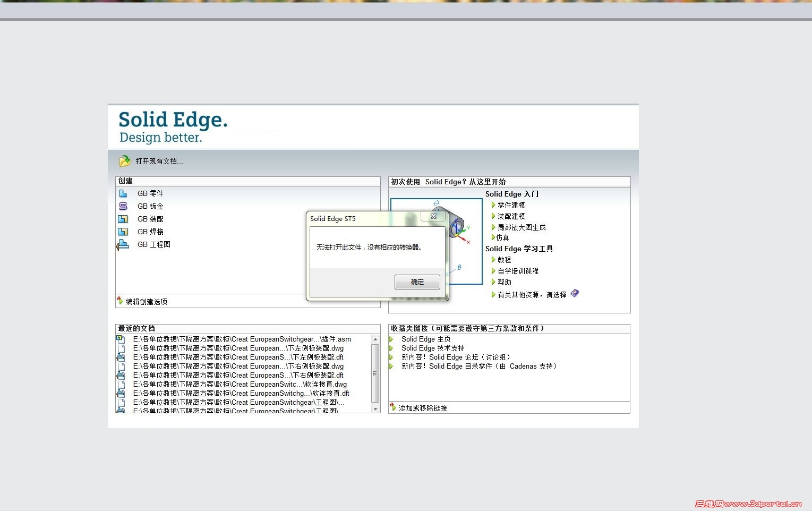Click the GB 装配 assembly icon
The image size is (812, 511).
[x=123, y=219]
